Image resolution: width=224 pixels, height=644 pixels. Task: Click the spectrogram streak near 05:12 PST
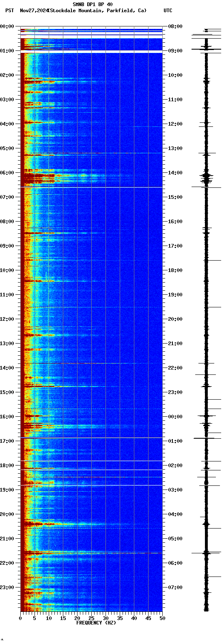[91, 153]
